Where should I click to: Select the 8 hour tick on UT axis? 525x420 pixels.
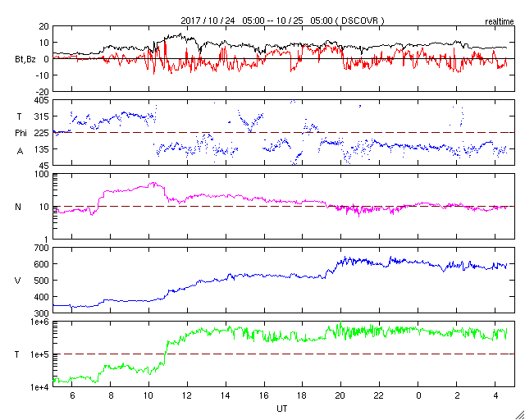point(111,395)
